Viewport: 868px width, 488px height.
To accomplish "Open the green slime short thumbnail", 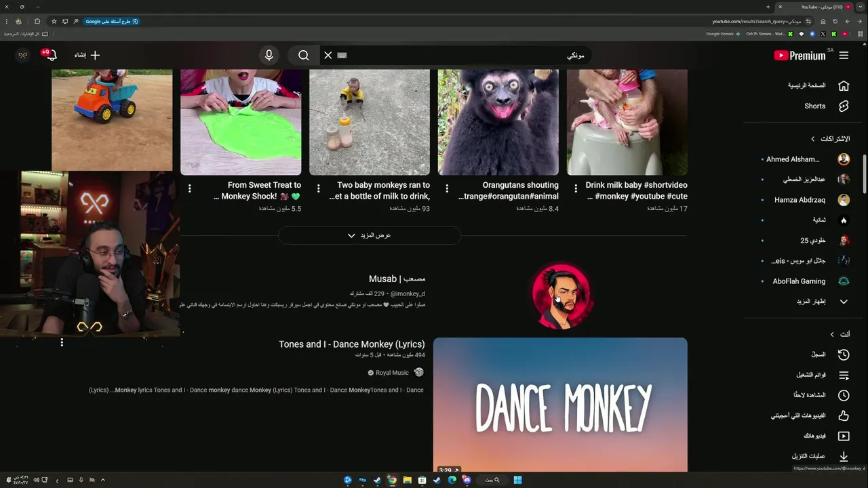I will [241, 122].
